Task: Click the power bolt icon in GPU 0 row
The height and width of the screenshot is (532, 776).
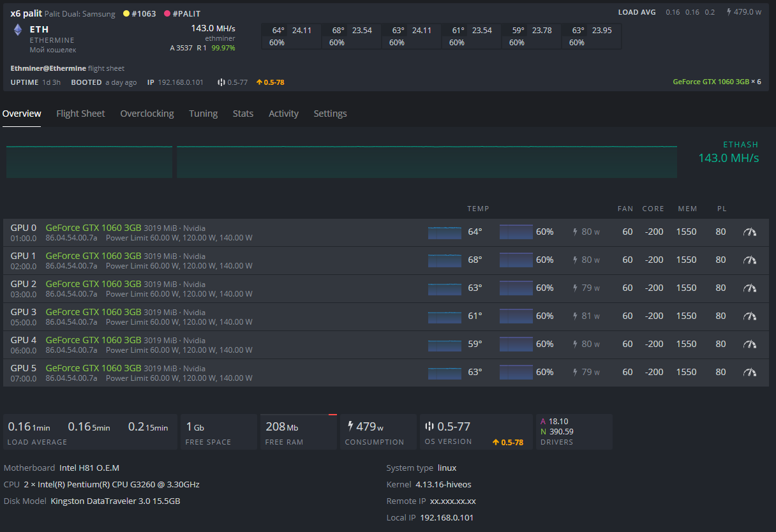Action: click(575, 232)
